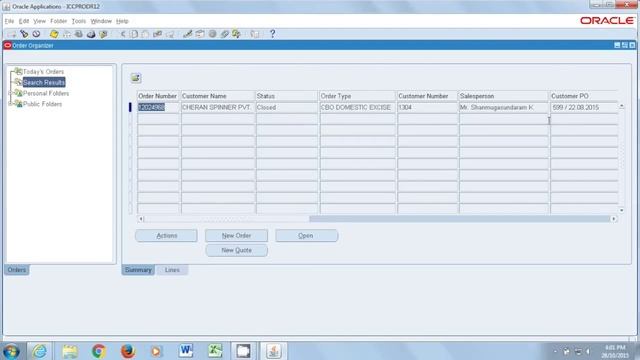Click the Cut scissors toolbar icon

pyautogui.click(x=122, y=34)
